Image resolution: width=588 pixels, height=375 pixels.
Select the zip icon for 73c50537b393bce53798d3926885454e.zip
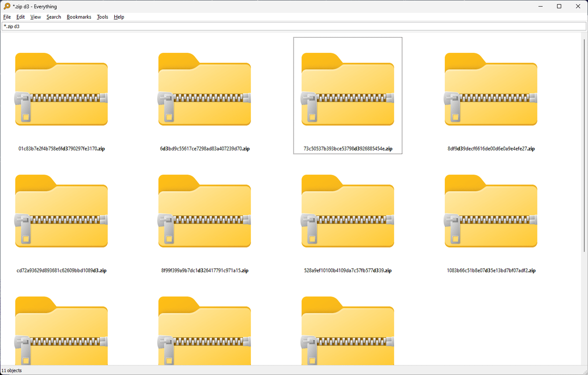348,89
